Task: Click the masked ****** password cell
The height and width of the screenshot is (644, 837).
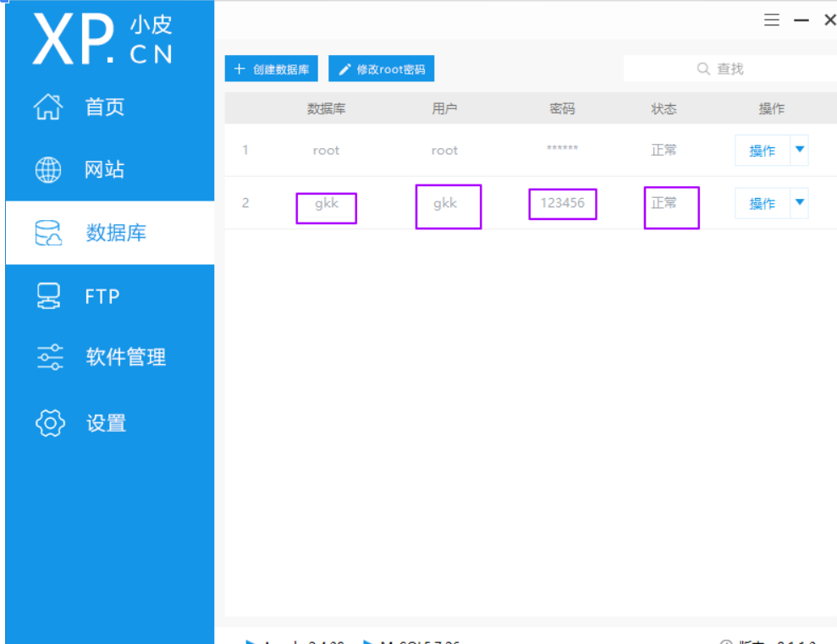Action: pos(562,148)
